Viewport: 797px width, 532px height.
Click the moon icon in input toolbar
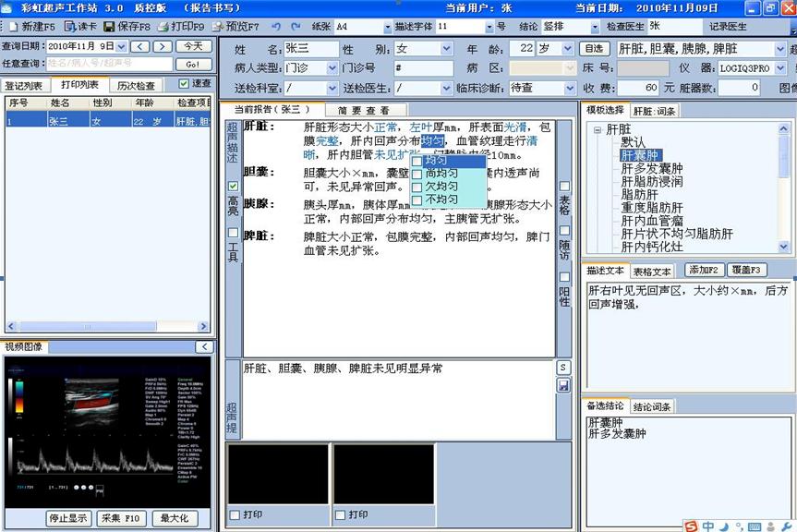point(724,526)
